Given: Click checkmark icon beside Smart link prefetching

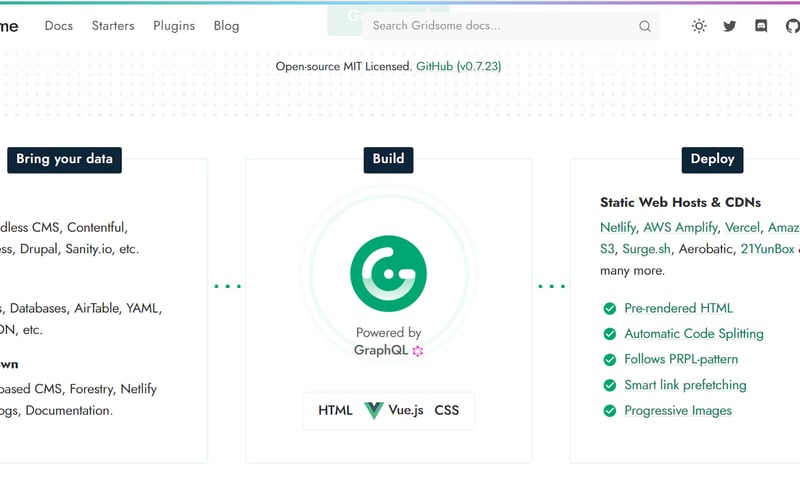Looking at the screenshot, I should 610,385.
